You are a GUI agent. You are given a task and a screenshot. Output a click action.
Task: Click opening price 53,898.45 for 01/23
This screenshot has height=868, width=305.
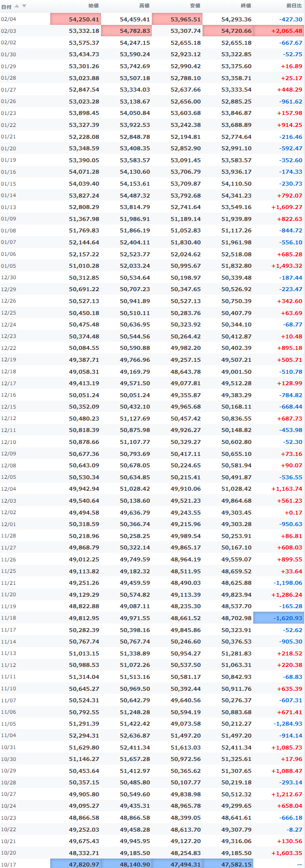coord(84,113)
